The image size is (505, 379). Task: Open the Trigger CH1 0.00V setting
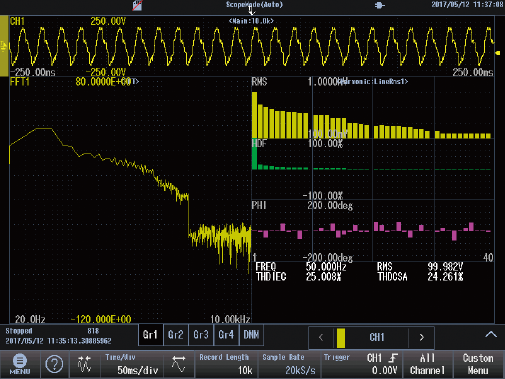[x=362, y=364]
